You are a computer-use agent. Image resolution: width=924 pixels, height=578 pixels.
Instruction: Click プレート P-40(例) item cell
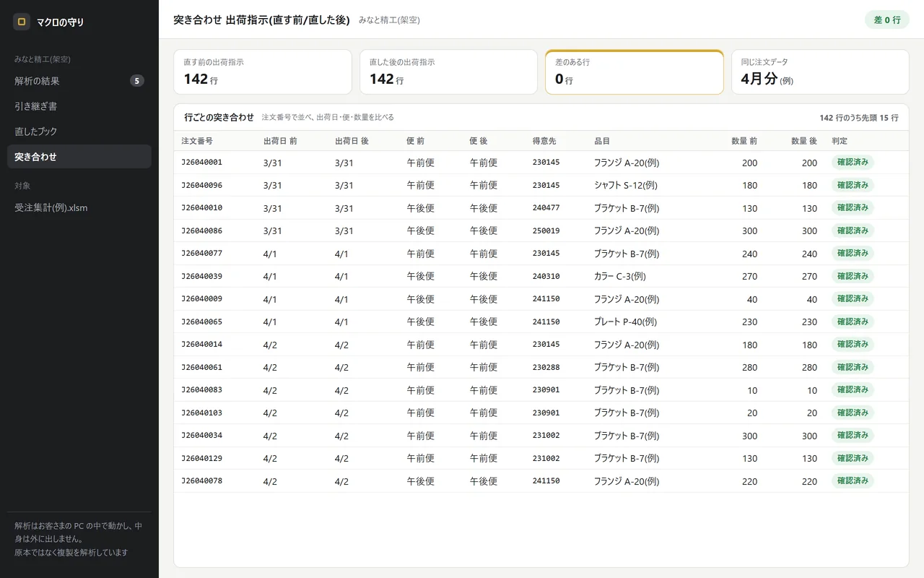(x=626, y=322)
